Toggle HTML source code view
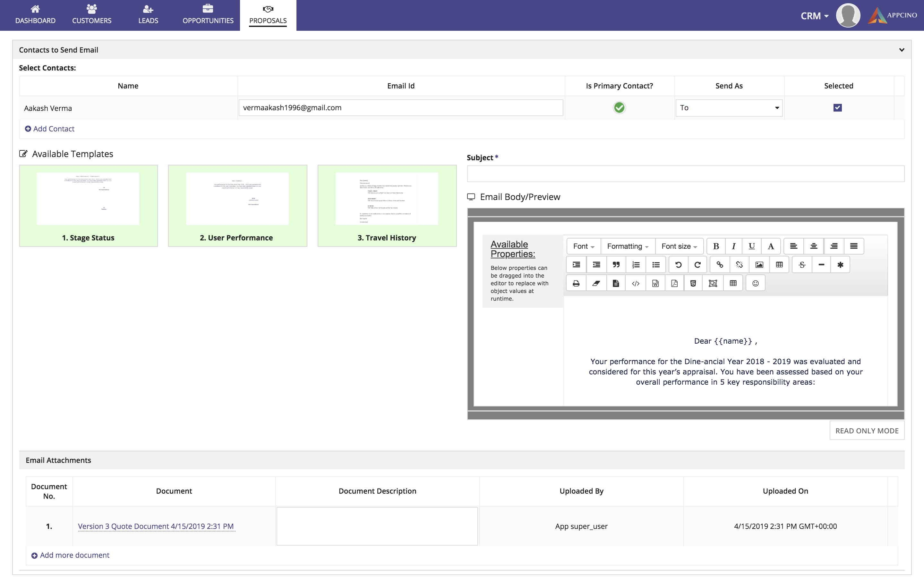Image resolution: width=924 pixels, height=577 pixels. [x=635, y=283]
